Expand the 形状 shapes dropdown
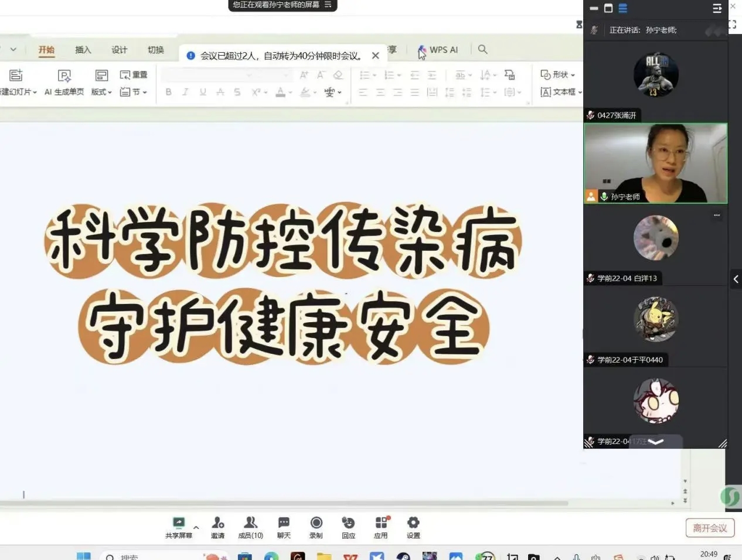 point(557,75)
